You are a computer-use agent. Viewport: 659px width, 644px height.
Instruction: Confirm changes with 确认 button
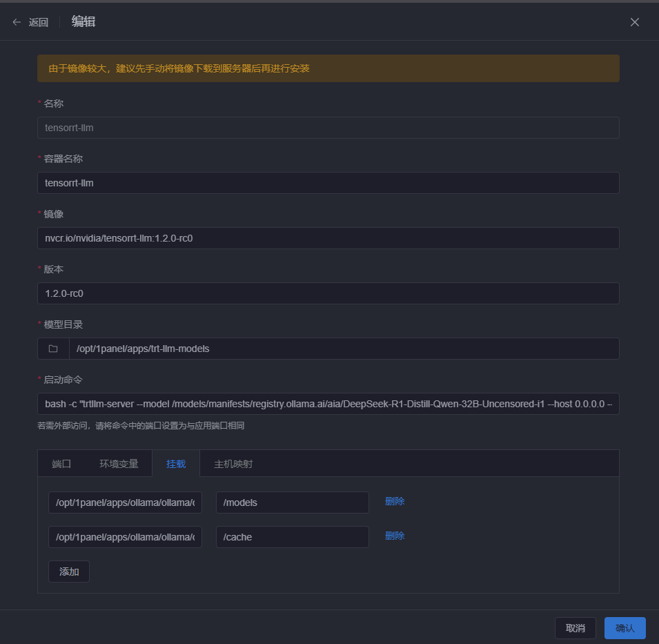tap(624, 628)
